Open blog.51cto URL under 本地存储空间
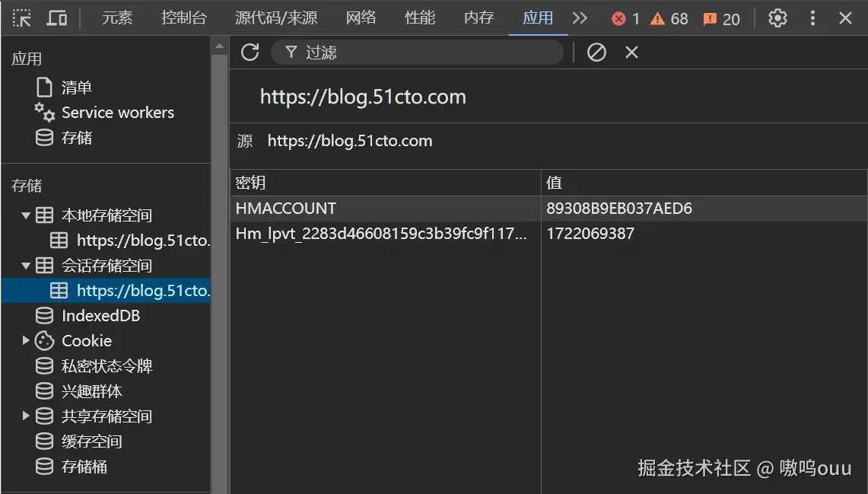Image resolution: width=868 pixels, height=494 pixels. (x=143, y=241)
